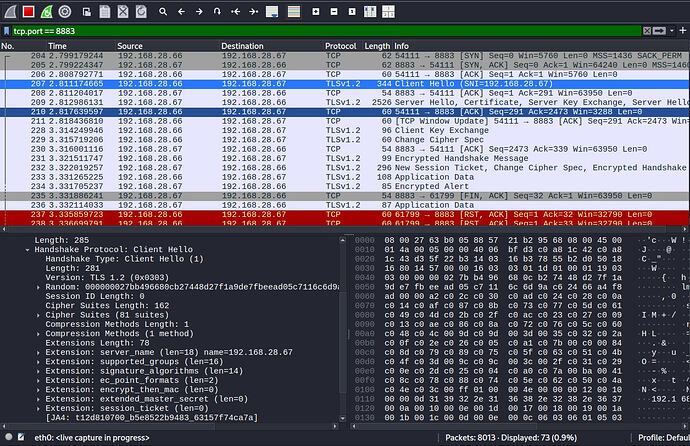
Task: Select the JA4 fingerprint line in details
Action: point(152,417)
